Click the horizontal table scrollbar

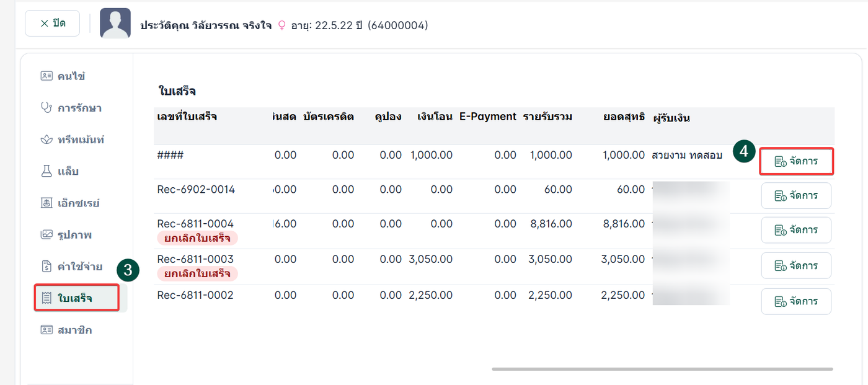662,369
